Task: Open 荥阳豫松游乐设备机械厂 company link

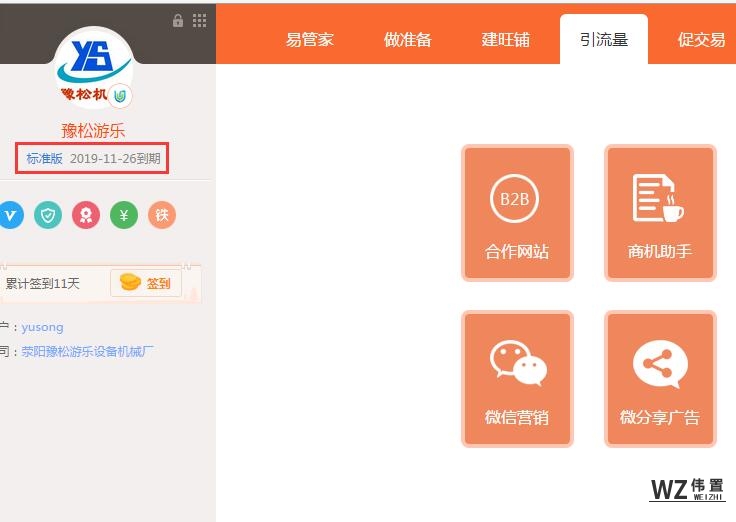Action: [x=87, y=351]
